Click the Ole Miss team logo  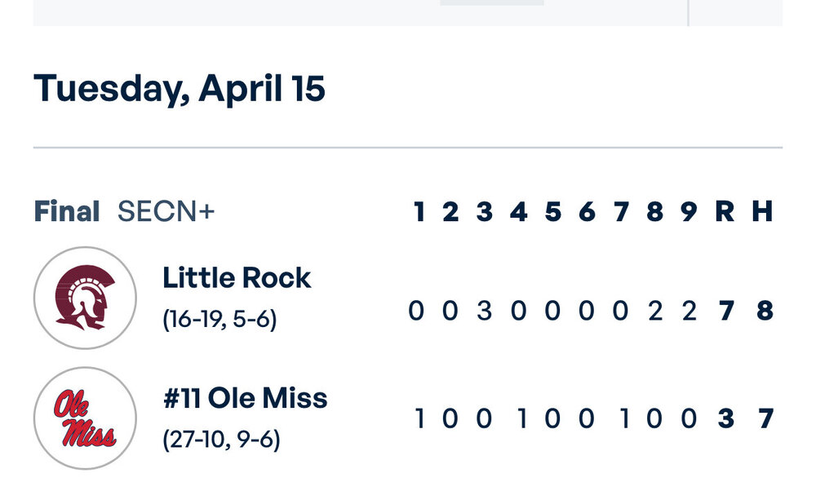click(85, 418)
